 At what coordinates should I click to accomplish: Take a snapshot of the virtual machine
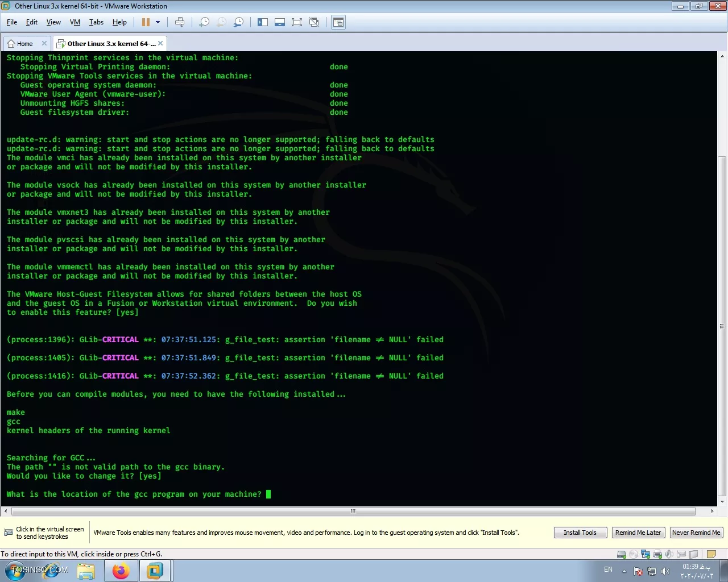pos(204,22)
